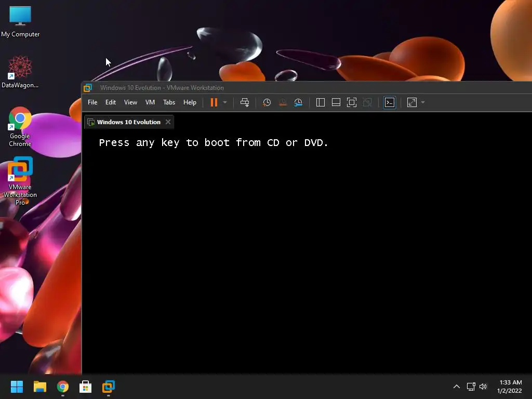Switch to VMware Workstation in the taskbar
This screenshot has height=399, width=532.
pyautogui.click(x=109, y=387)
